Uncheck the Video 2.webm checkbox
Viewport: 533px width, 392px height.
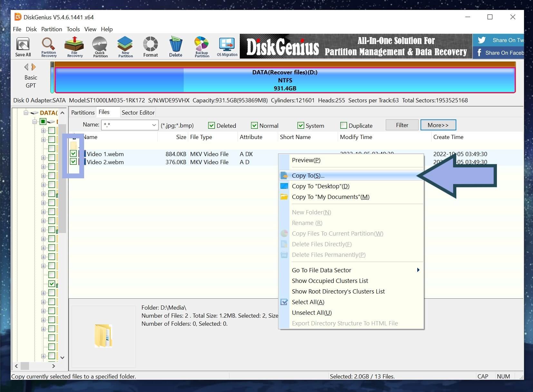point(73,162)
